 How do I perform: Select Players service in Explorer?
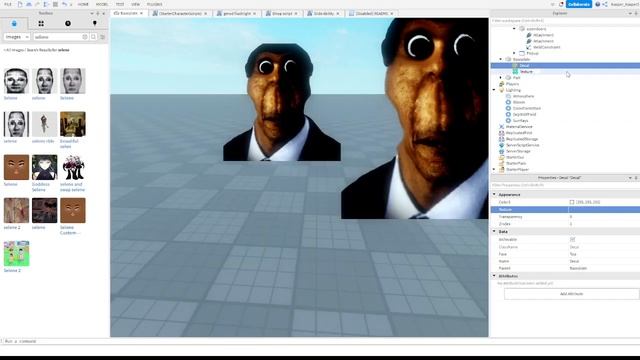pos(512,84)
